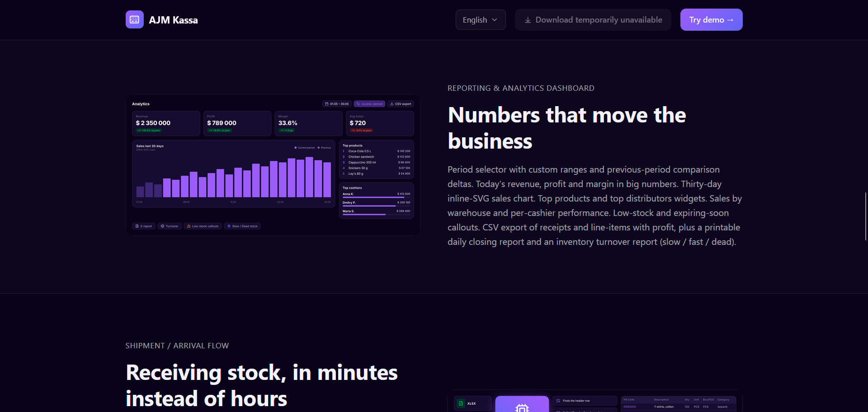Click the SHIPMENT / ARRIVAL FLOW label
868x412 pixels.
[x=177, y=346]
